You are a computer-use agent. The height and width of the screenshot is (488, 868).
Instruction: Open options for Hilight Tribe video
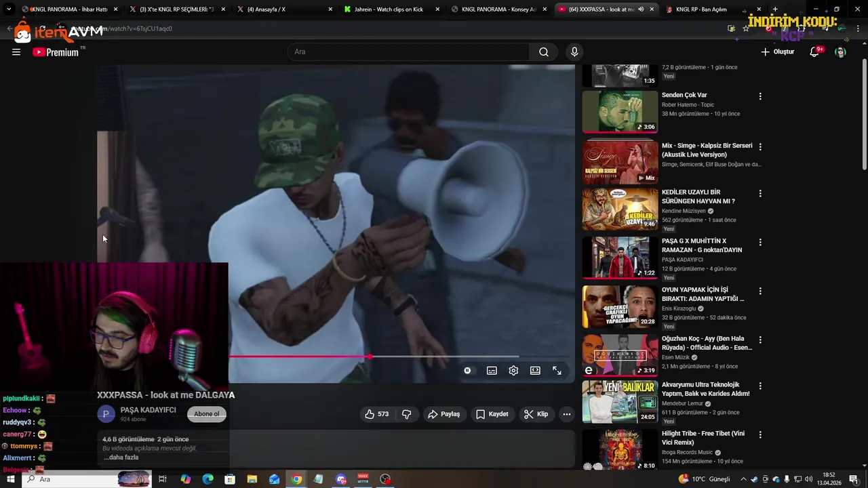(760, 434)
